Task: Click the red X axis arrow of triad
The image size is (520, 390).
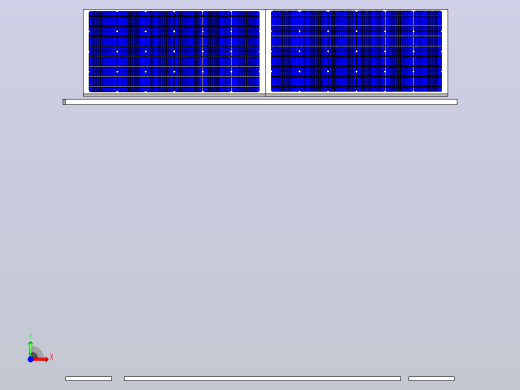Action: point(41,359)
